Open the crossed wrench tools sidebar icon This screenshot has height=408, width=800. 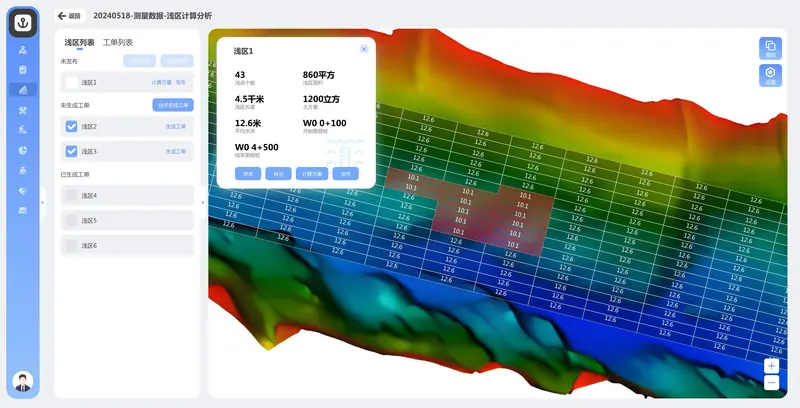[x=23, y=110]
